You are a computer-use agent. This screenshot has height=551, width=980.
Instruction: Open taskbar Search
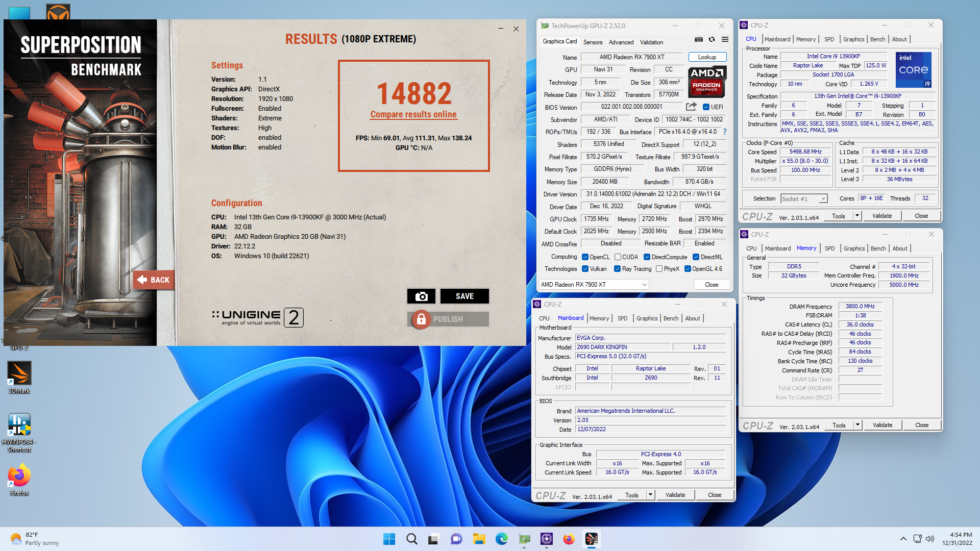(411, 539)
